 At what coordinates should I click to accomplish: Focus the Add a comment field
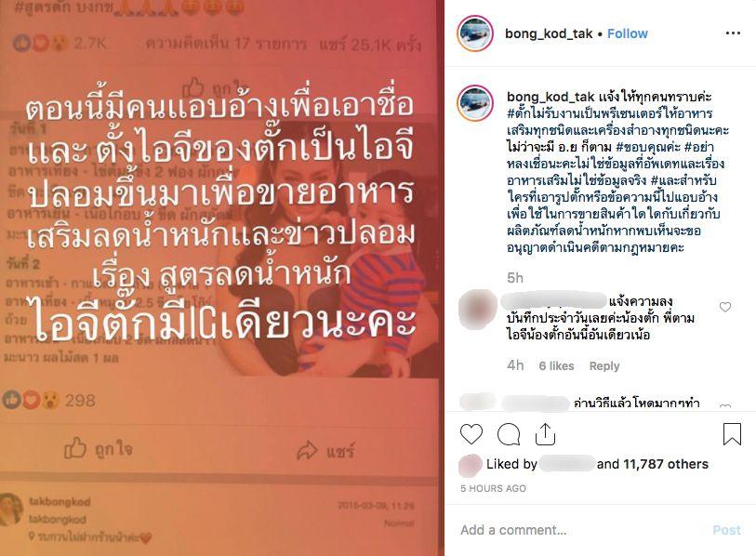578,530
